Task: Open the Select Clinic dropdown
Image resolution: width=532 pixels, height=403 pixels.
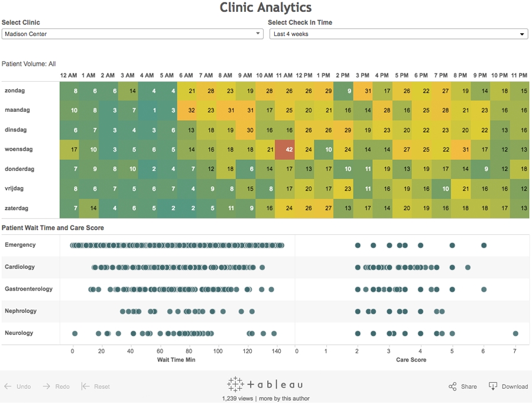Action: pyautogui.click(x=132, y=34)
